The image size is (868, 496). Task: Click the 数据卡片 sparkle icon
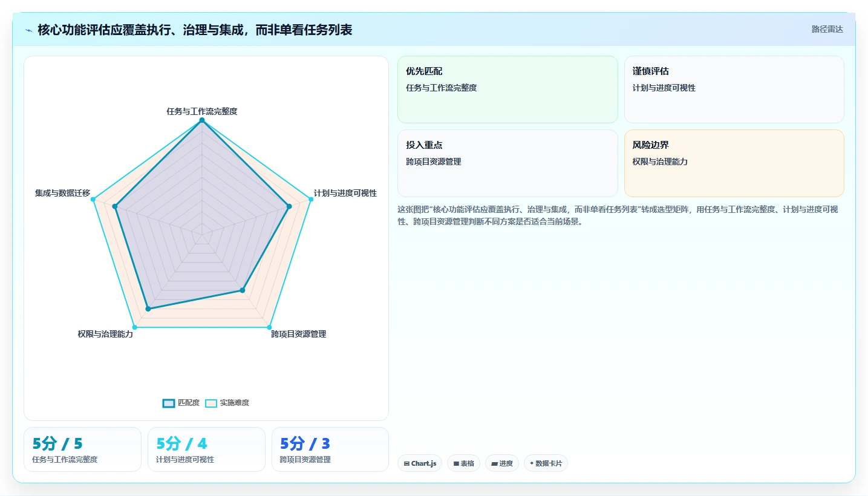click(532, 463)
